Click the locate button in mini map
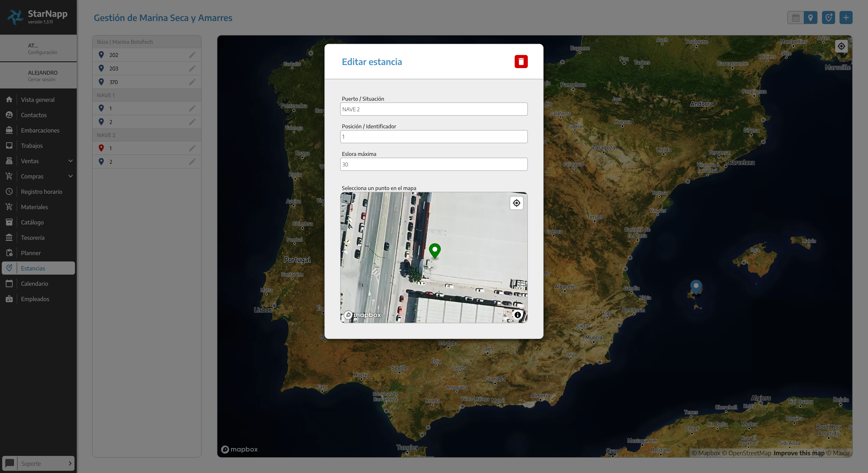Image resolution: width=868 pixels, height=473 pixels. (x=516, y=203)
